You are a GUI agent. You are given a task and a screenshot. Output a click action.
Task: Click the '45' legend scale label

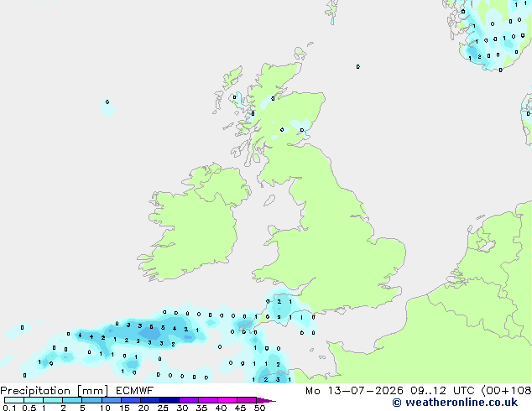[x=240, y=408]
